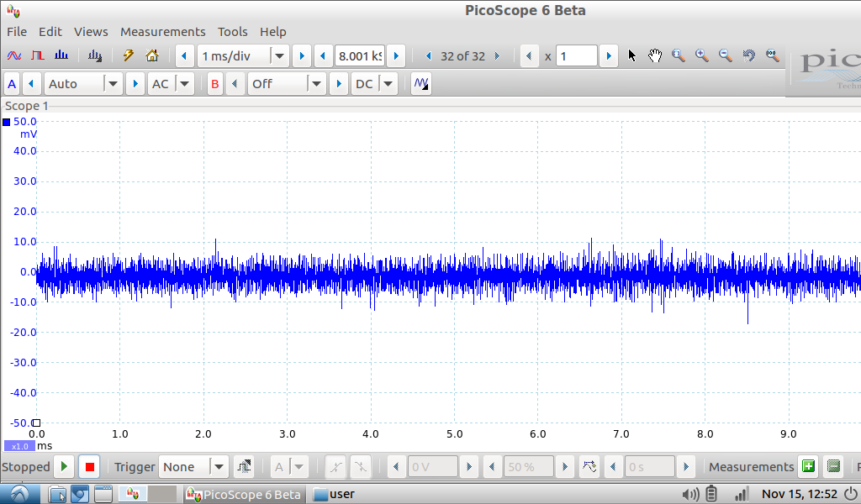The height and width of the screenshot is (504, 861).
Task: Undo the last zoom
Action: coord(748,56)
